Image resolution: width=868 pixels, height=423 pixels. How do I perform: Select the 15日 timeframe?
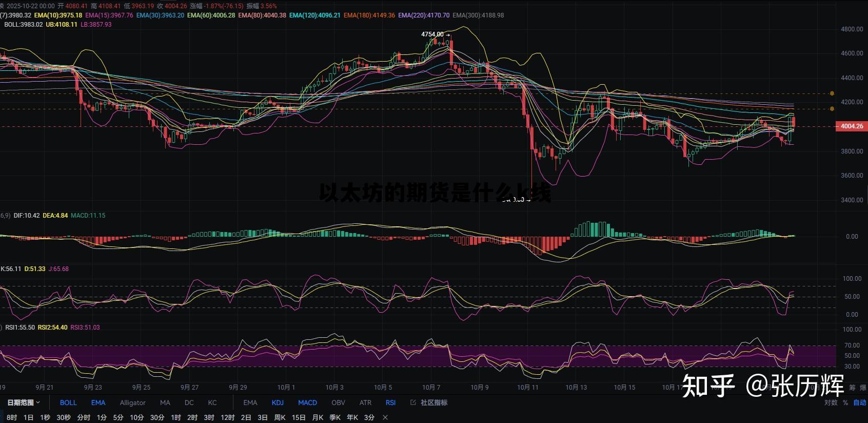click(x=299, y=418)
